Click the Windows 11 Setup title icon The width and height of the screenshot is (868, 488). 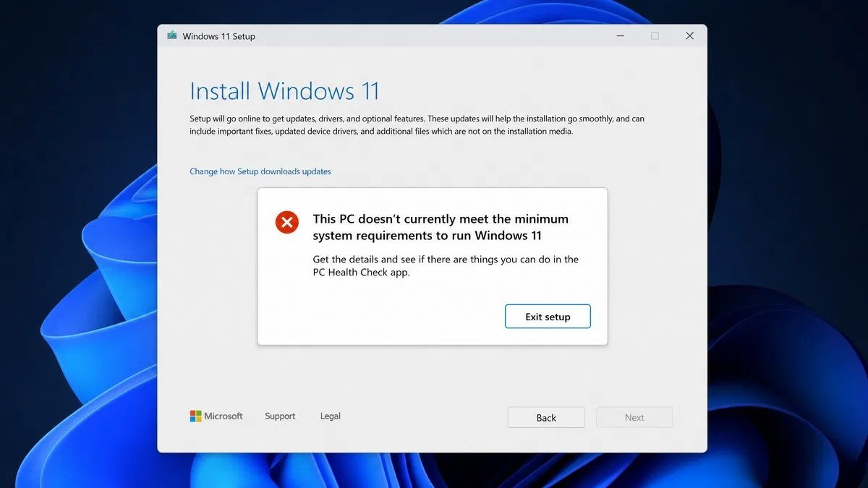172,35
